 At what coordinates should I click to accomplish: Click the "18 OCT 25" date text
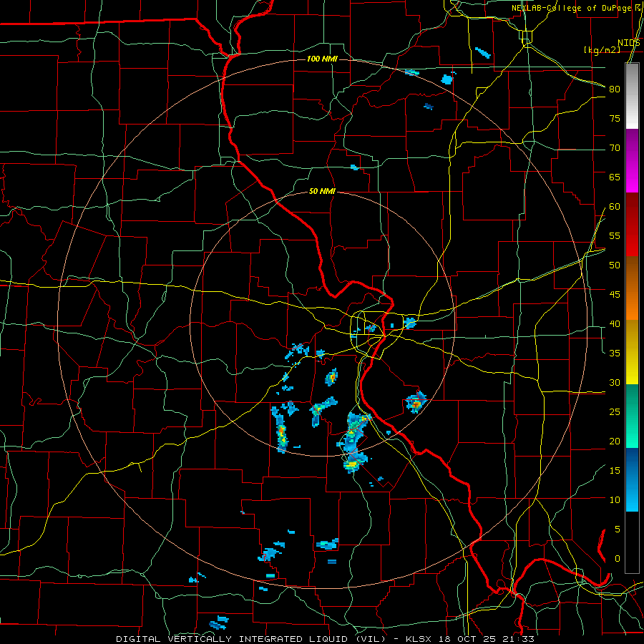pos(467,639)
